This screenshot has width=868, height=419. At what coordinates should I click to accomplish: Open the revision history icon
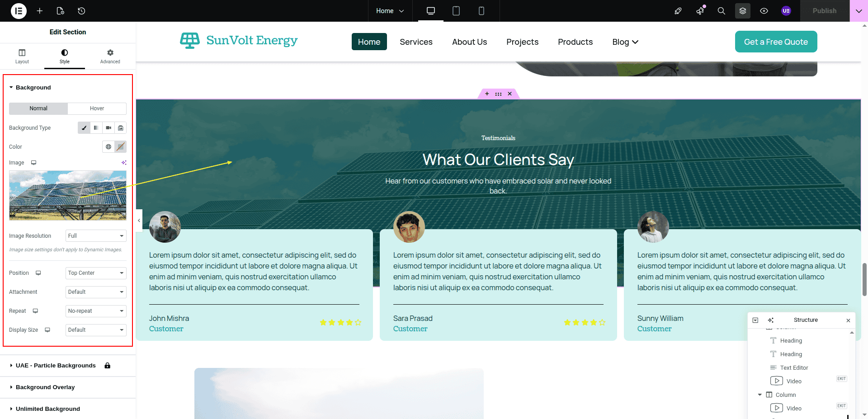[x=81, y=11]
